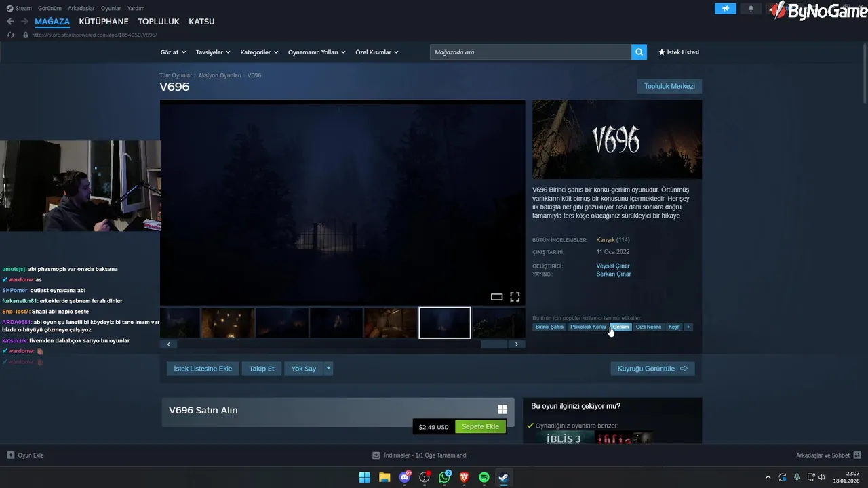Click the Tüm Oyunlar breadcrumb
Image resolution: width=868 pixels, height=488 pixels.
click(176, 75)
